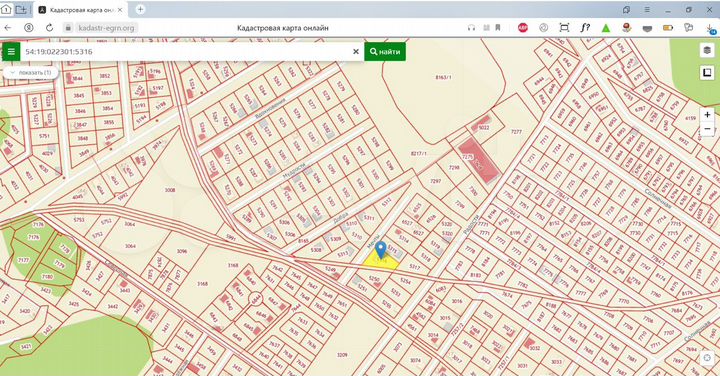Open the ABP Adblock Plus extension

pyautogui.click(x=523, y=28)
